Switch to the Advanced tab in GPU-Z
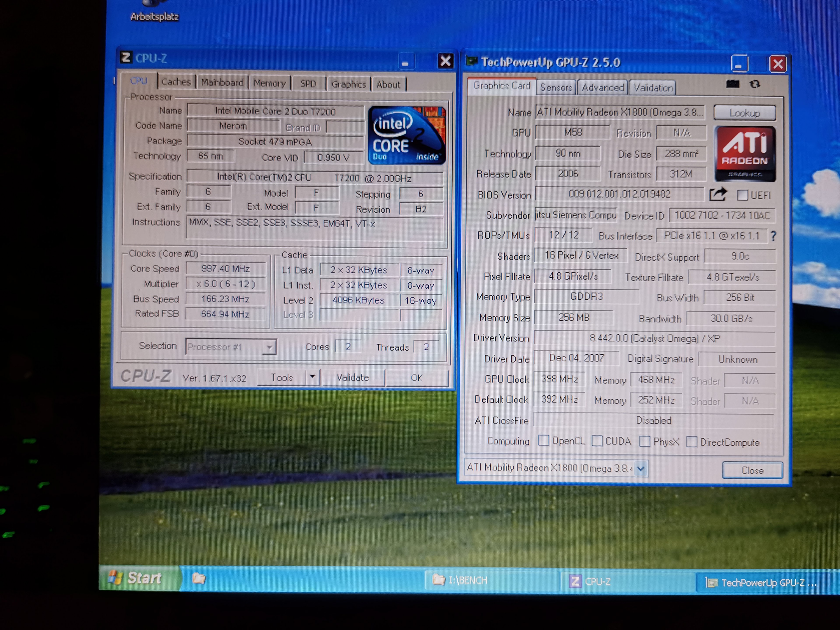 click(x=603, y=88)
